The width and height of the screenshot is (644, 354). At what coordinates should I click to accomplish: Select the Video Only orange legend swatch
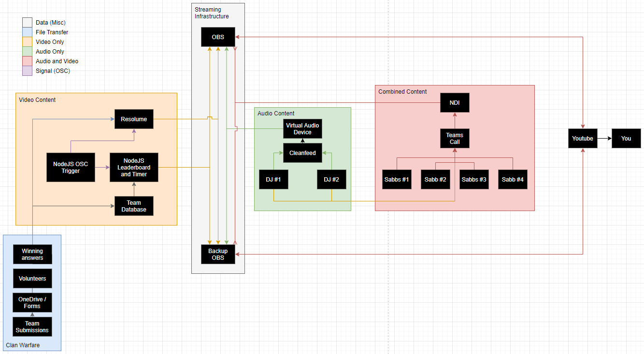pos(28,42)
